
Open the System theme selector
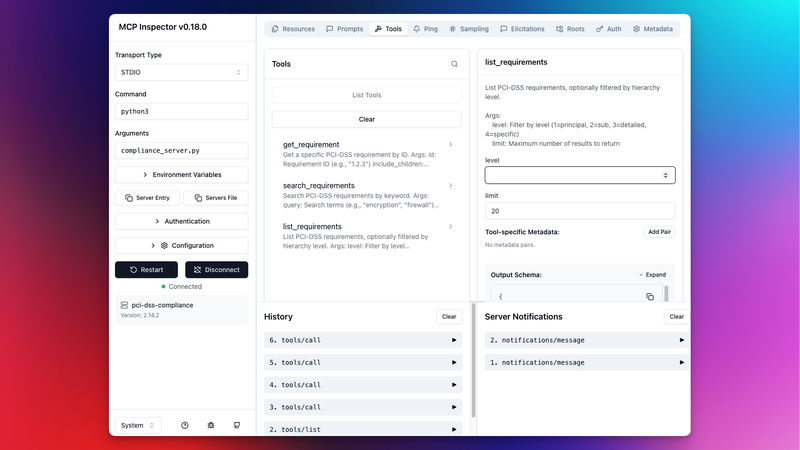138,425
